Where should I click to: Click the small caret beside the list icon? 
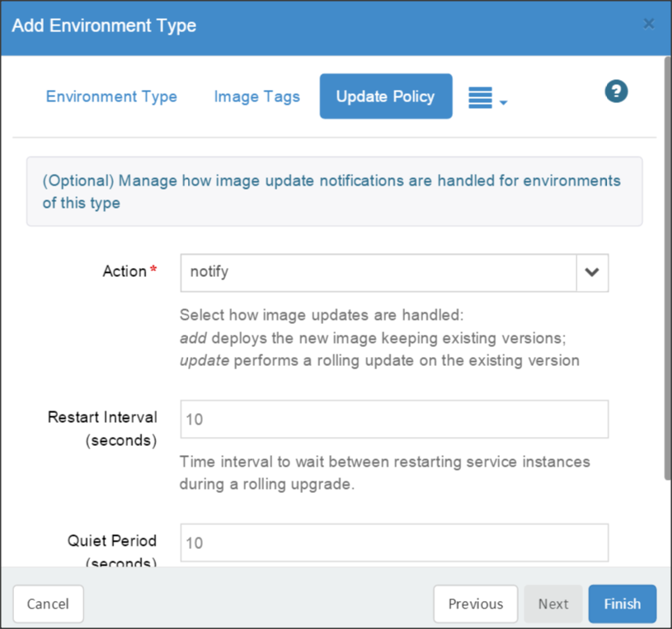tap(504, 103)
